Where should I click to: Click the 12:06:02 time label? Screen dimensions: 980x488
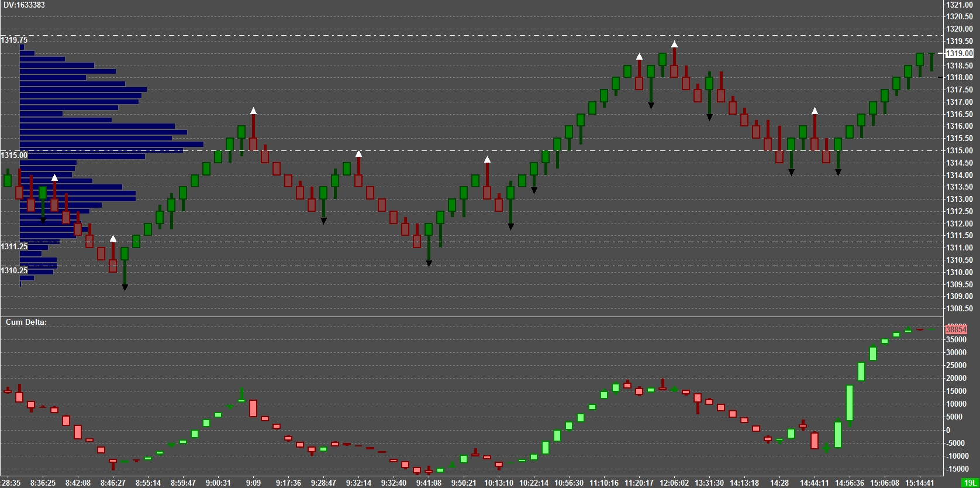[674, 483]
